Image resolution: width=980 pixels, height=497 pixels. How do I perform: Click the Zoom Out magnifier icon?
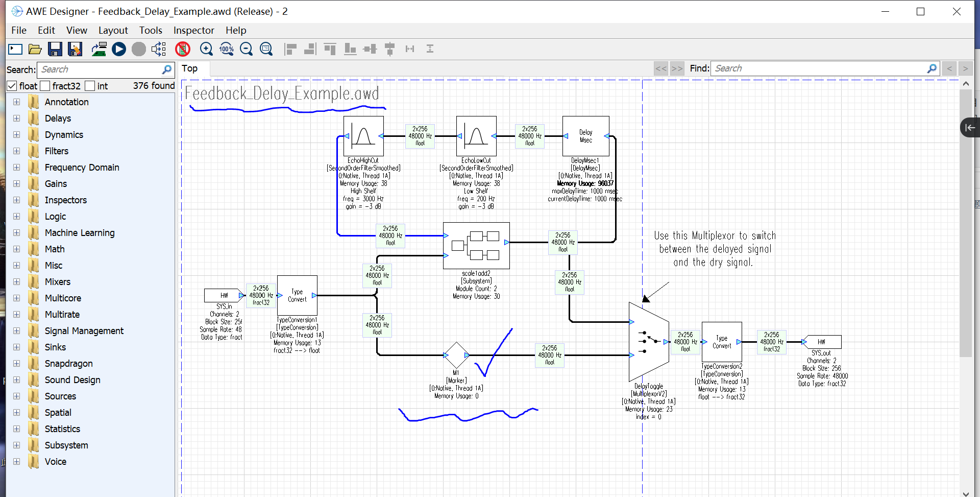click(x=246, y=49)
